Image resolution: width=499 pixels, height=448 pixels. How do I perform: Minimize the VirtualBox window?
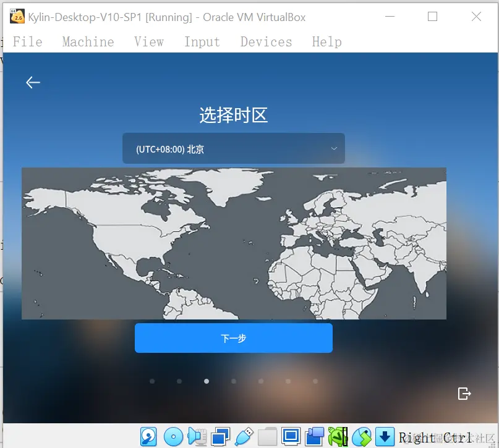(x=390, y=17)
